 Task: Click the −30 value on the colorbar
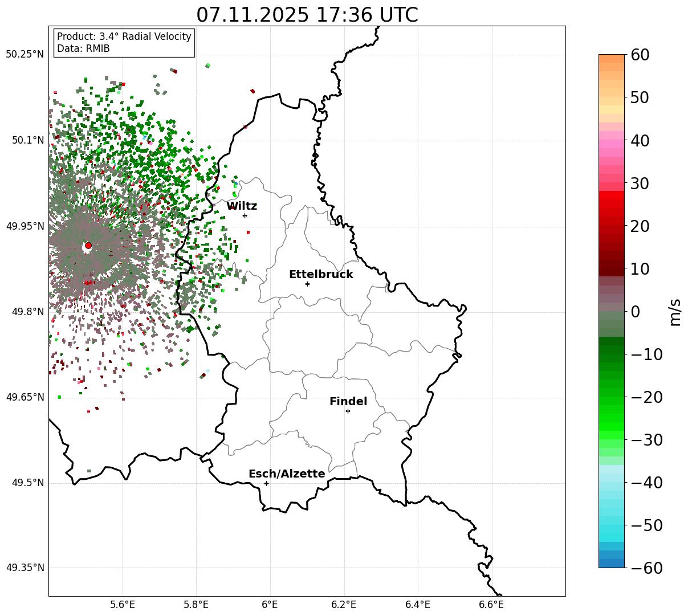tap(646, 440)
